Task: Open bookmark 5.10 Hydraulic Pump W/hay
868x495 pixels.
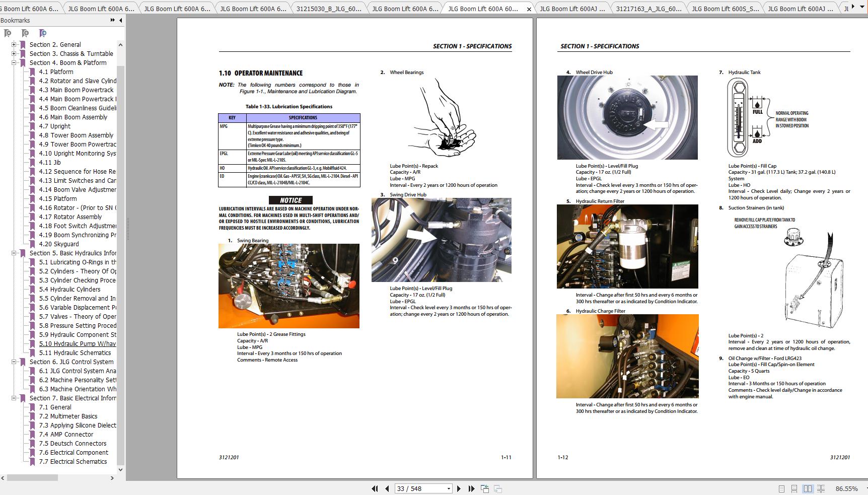Action: 78,344
